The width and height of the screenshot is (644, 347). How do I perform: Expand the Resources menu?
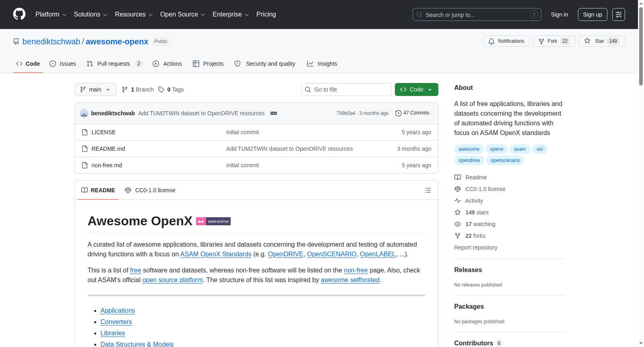click(134, 15)
